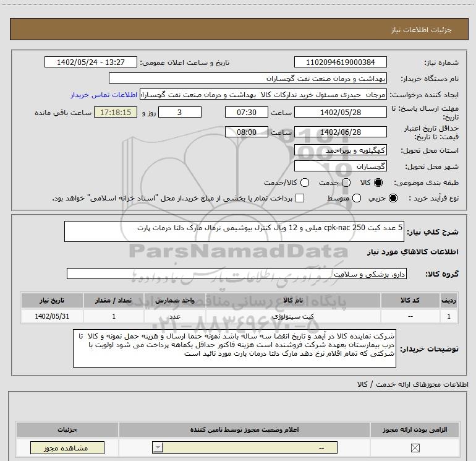The height and width of the screenshot is (461, 476).
Task: Click the response time field 07:30
Action: [x=247, y=112]
